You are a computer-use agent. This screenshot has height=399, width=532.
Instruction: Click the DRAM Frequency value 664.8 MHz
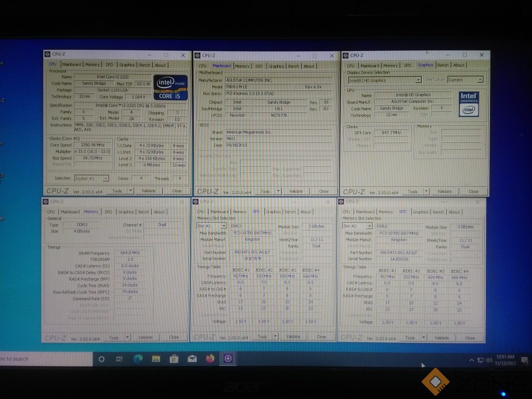[x=130, y=253]
